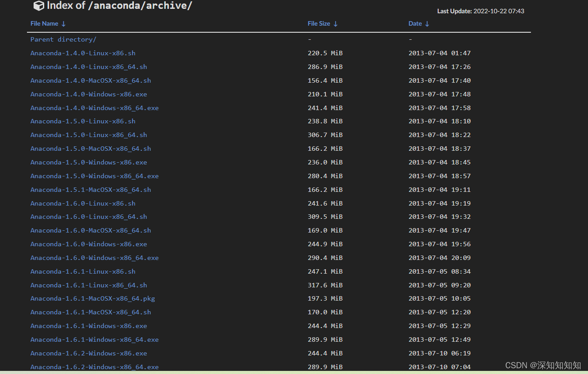588x374 pixels.
Task: Click date 2013-07-04 17:26
Action: (x=439, y=67)
